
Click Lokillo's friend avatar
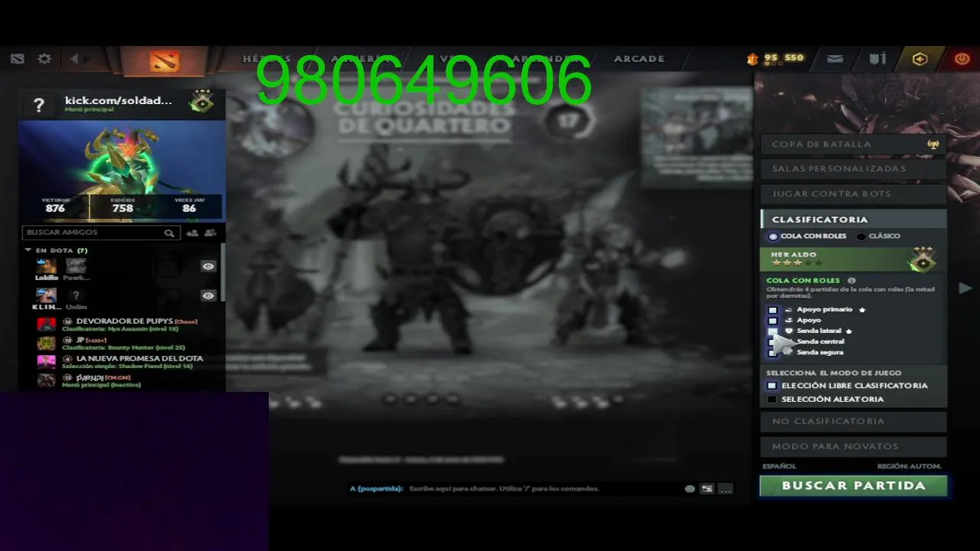pos(46,266)
